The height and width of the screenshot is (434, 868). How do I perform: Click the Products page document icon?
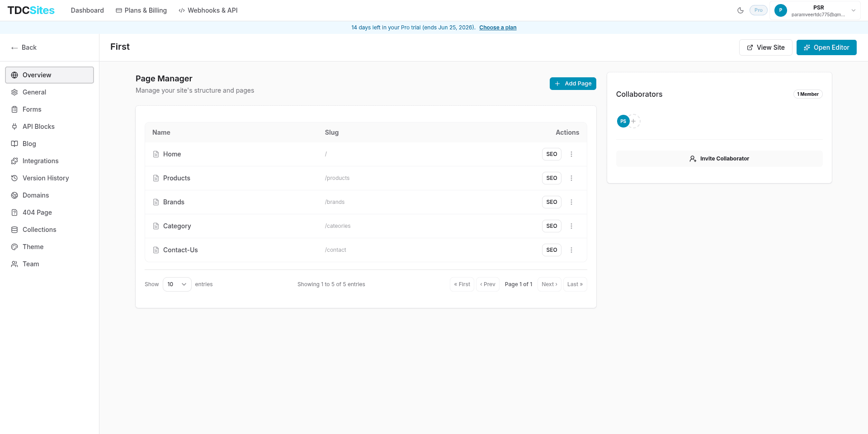(x=156, y=178)
